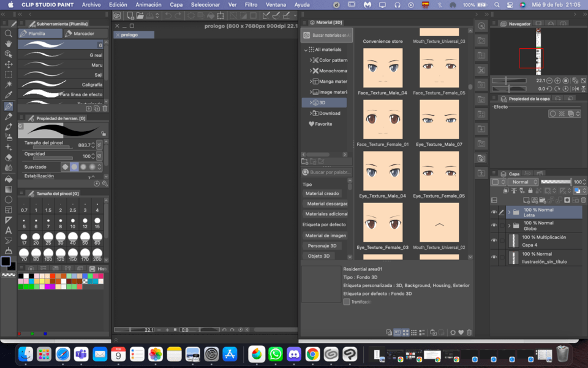Click the delete layer trash icon
588x368 pixels.
[x=584, y=200]
